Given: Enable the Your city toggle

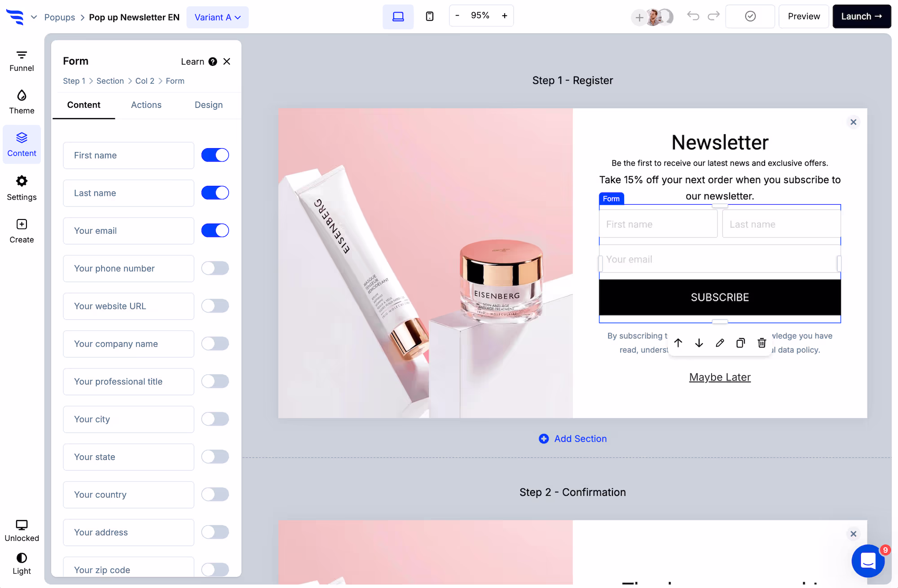Looking at the screenshot, I should 215,419.
